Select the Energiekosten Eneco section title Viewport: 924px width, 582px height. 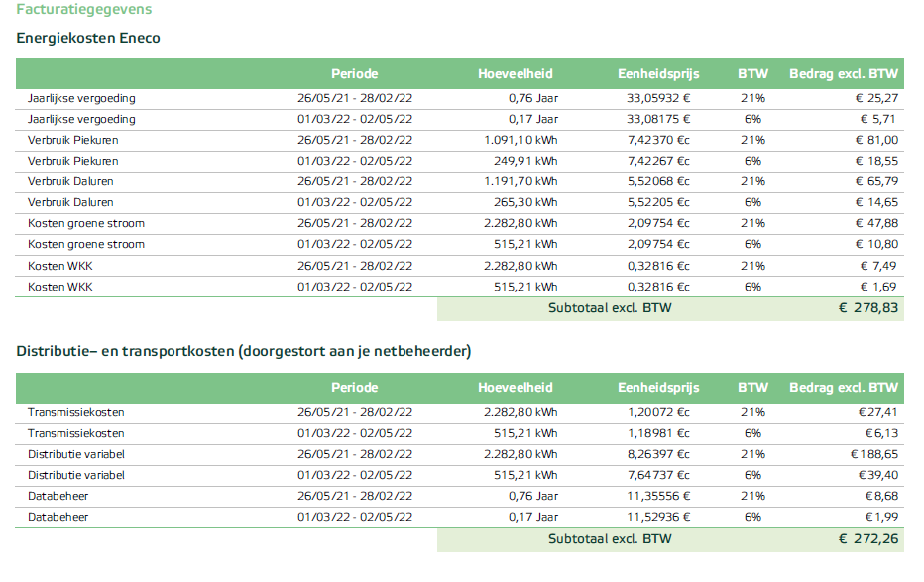(88, 38)
